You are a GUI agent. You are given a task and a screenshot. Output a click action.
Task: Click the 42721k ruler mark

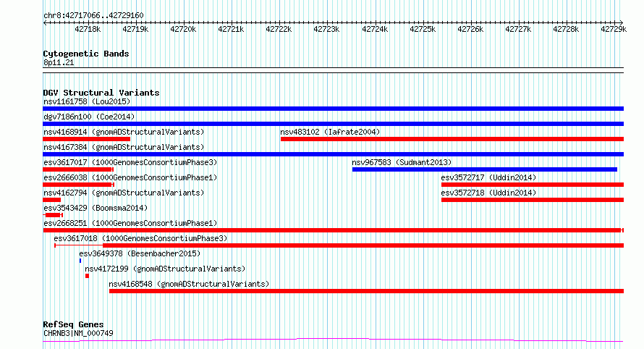tap(231, 29)
